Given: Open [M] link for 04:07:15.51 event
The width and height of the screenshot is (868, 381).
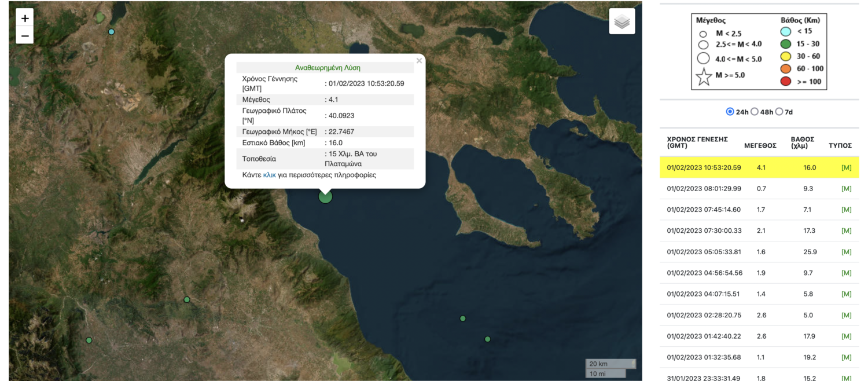Looking at the screenshot, I should 847,294.
